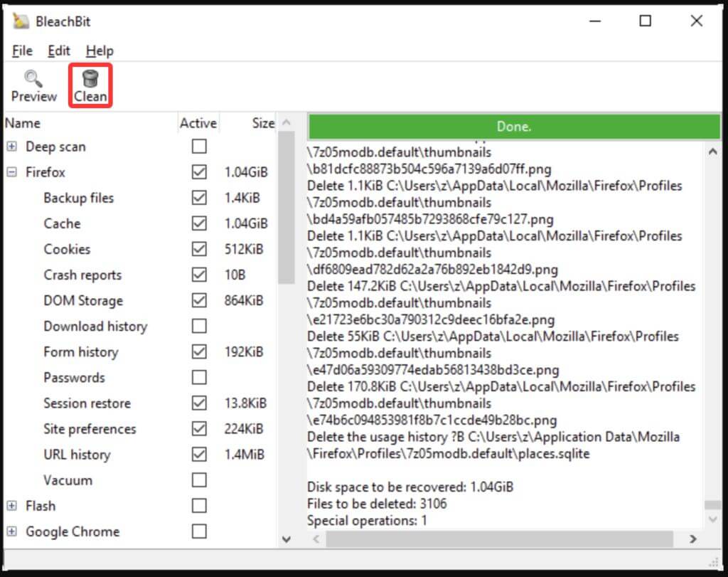
Task: Uncheck the Cookies checkbox
Action: coord(200,249)
